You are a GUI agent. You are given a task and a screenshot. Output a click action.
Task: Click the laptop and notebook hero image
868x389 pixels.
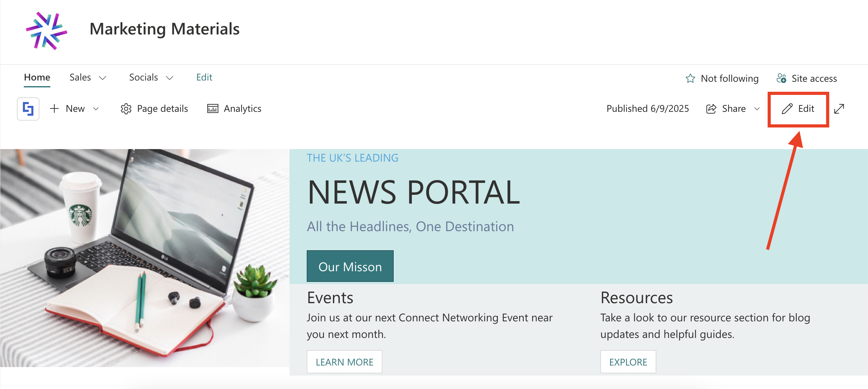145,258
